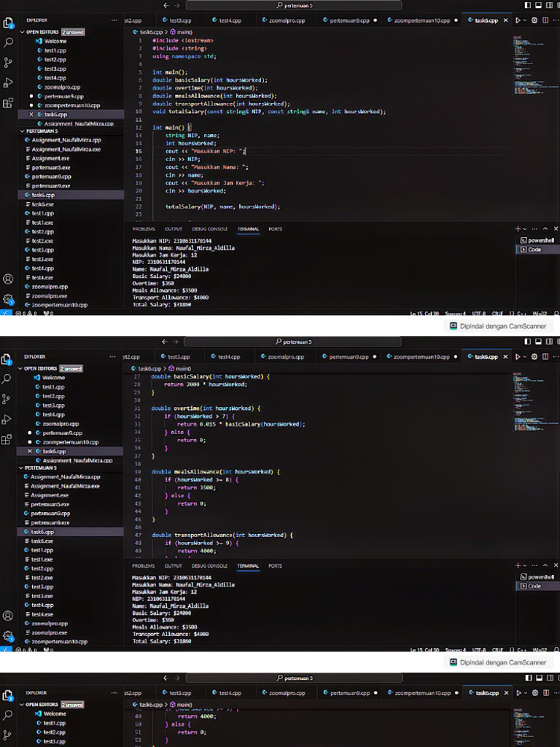Viewport: 560px width, 747px height.
Task: Click the new terminal plus icon in the second window
Action: pos(518,565)
